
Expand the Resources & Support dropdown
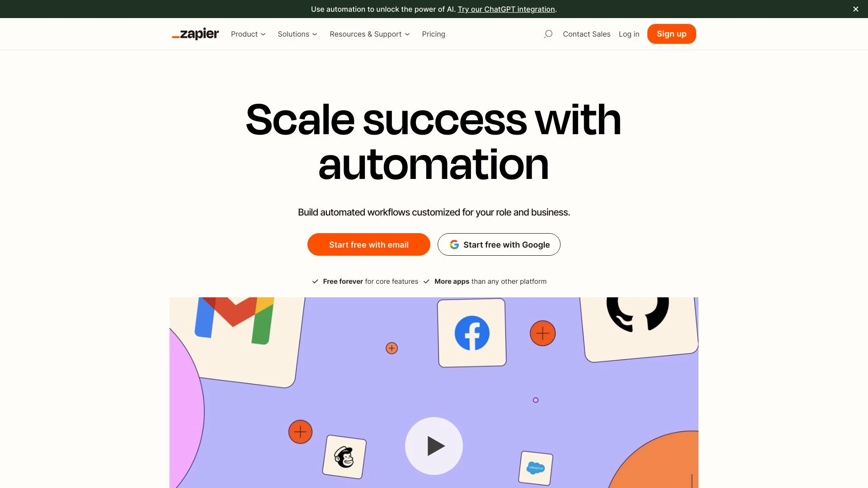click(370, 34)
